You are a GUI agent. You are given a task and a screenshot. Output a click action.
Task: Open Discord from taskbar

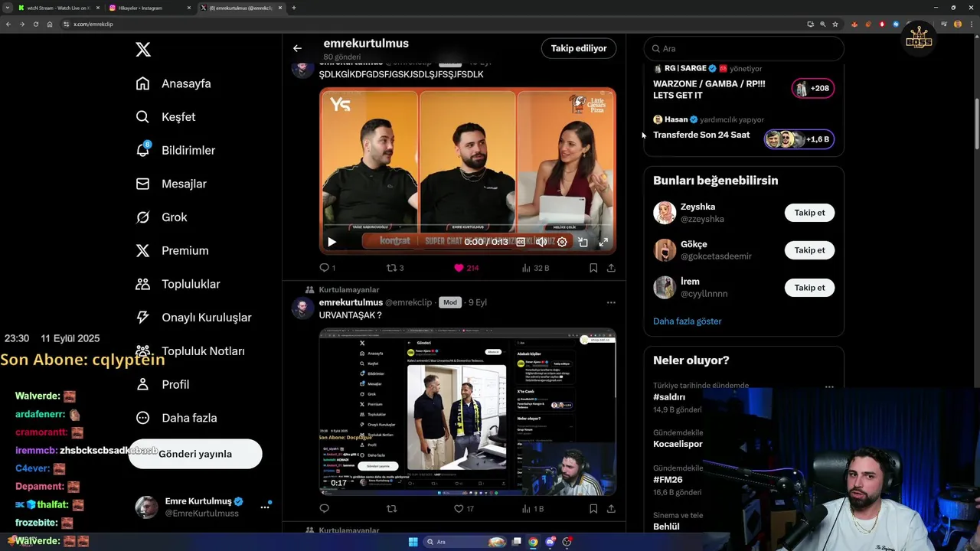(x=550, y=542)
